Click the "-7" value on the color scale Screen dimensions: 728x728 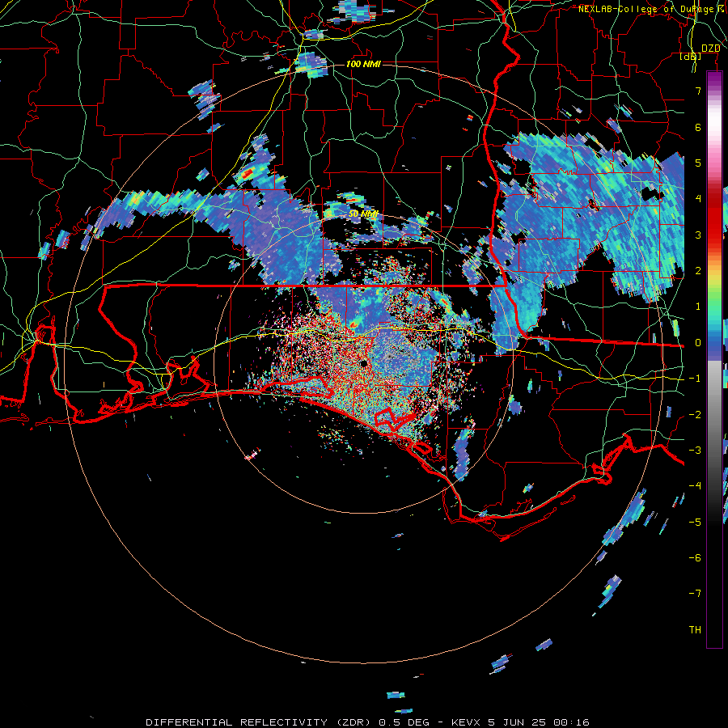[695, 594]
